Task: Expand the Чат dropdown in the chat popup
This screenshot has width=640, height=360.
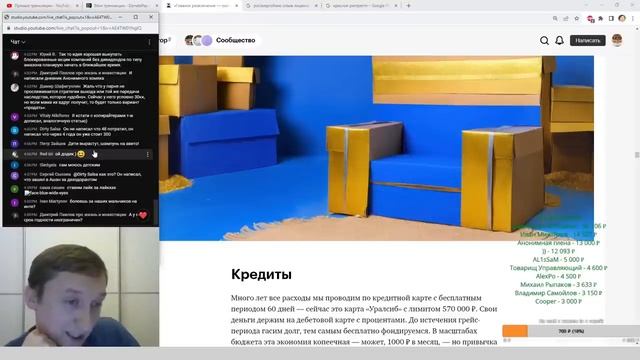Action: tap(18, 42)
